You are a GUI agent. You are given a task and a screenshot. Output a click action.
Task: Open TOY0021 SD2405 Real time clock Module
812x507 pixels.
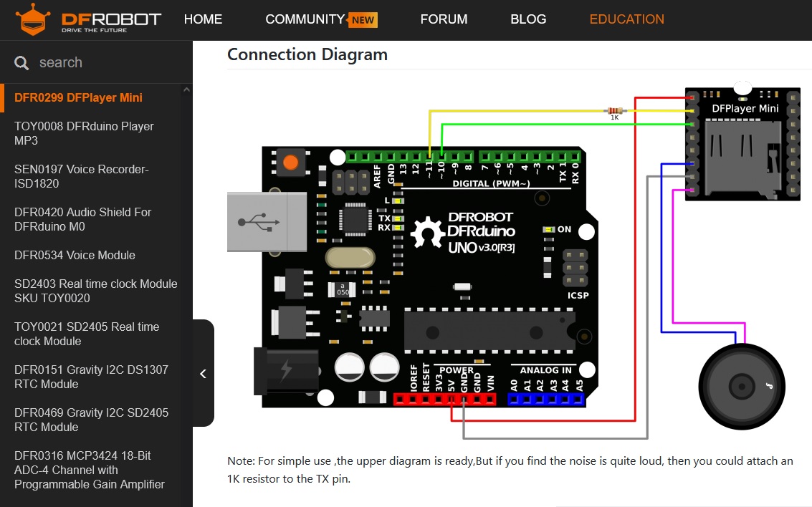coord(85,334)
